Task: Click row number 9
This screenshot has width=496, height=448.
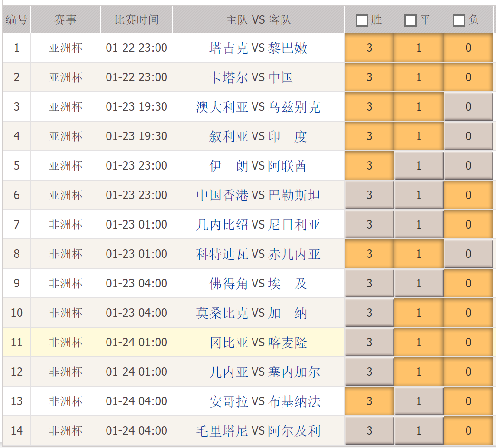Action: coord(17,284)
